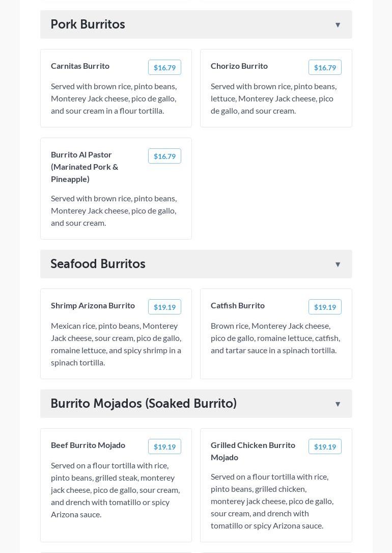392x553 pixels.
Task: Select the Catfish Burrito title
Action: coord(238,305)
